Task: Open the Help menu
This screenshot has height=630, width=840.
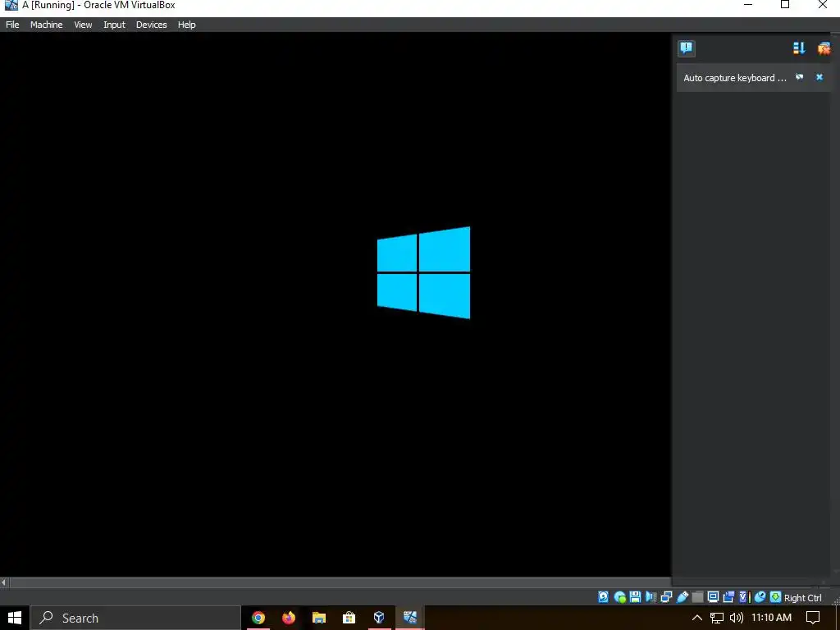Action: pyautogui.click(x=186, y=25)
